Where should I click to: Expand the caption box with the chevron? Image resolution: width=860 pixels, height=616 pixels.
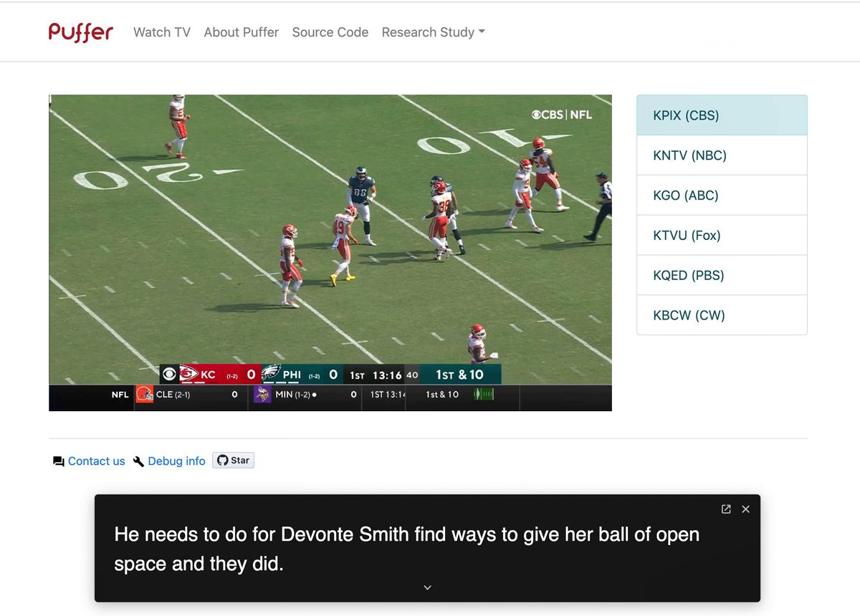tap(427, 587)
